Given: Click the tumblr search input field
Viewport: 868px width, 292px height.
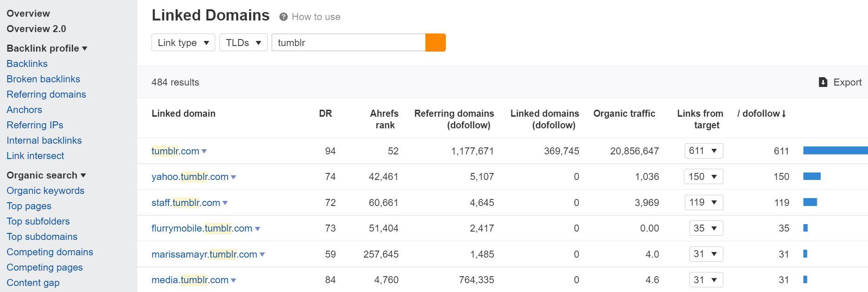Looking at the screenshot, I should coord(349,43).
